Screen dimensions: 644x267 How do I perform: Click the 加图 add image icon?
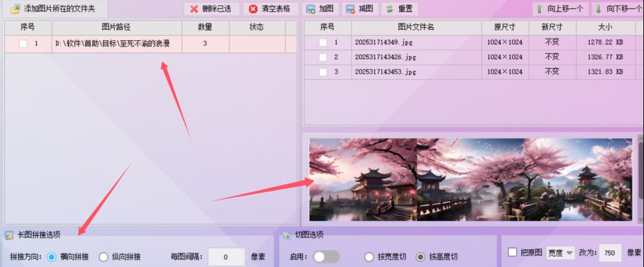[311, 9]
